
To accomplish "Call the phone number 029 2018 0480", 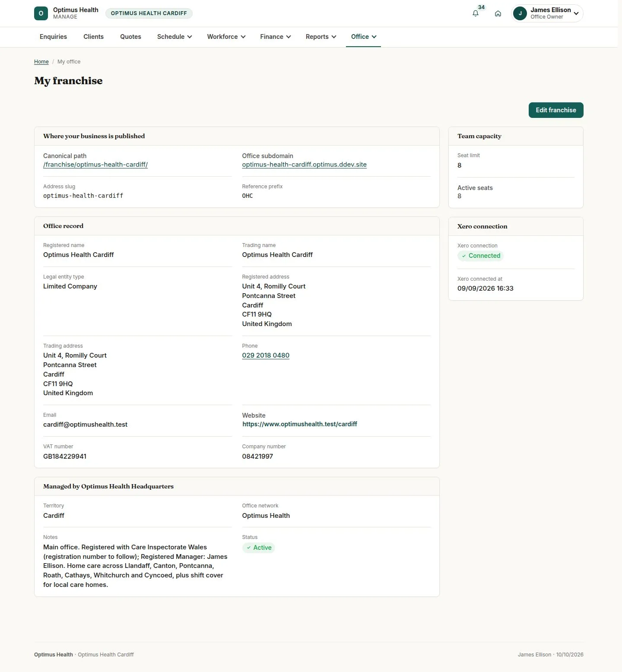I will pyautogui.click(x=266, y=355).
